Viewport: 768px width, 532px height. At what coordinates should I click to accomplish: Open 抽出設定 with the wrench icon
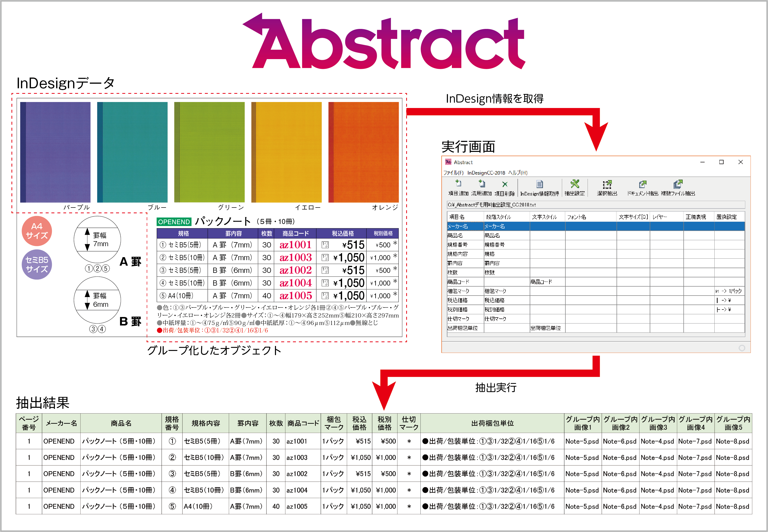pyautogui.click(x=575, y=184)
